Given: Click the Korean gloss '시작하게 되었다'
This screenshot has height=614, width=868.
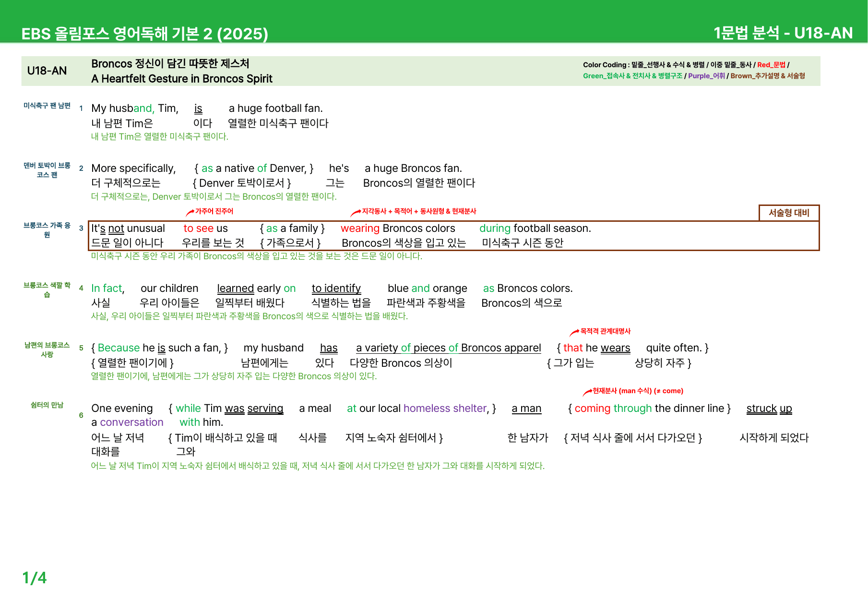Looking at the screenshot, I should [x=774, y=438].
